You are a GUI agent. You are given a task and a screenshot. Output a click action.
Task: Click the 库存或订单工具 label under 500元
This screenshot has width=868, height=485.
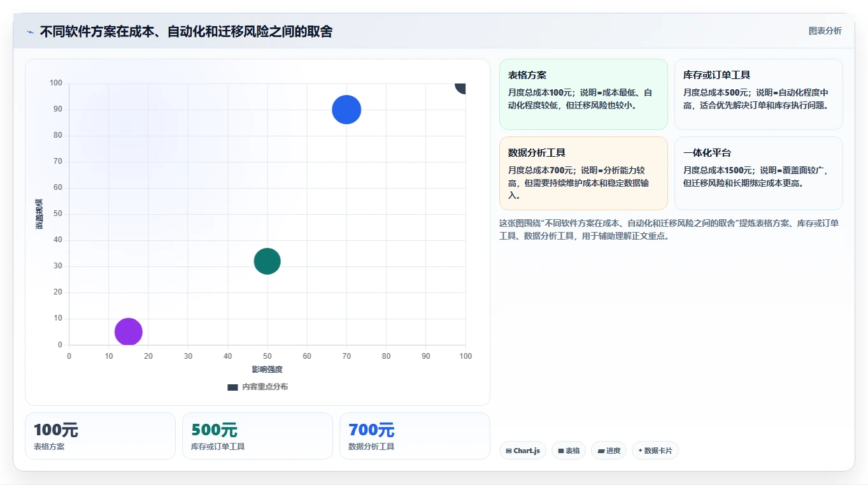[x=218, y=447]
